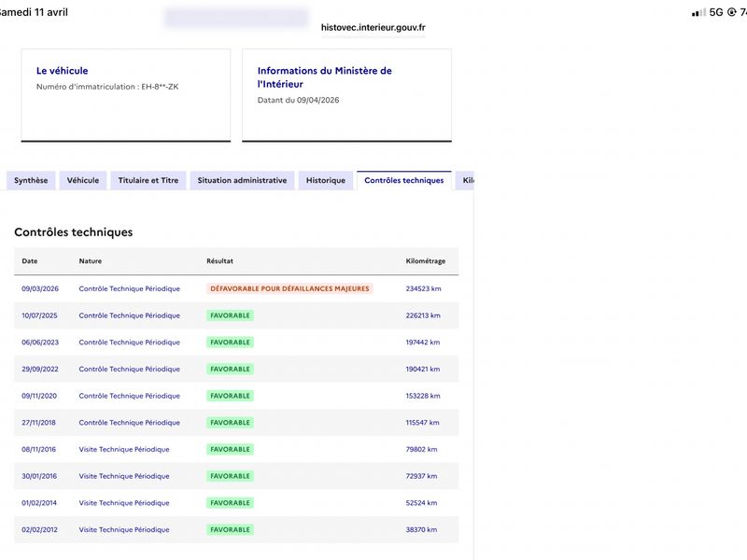Select the Situation administrative tab

[242, 180]
